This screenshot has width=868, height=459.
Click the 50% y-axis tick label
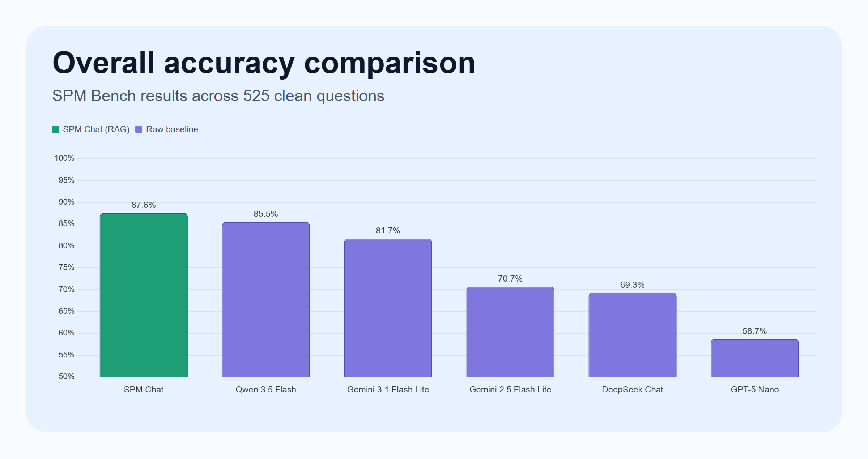67,377
